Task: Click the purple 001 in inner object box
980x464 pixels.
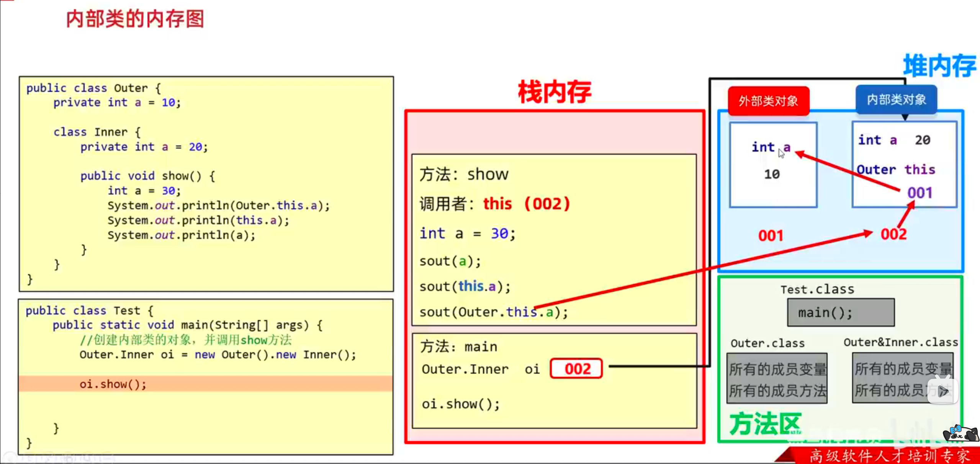Action: [919, 193]
